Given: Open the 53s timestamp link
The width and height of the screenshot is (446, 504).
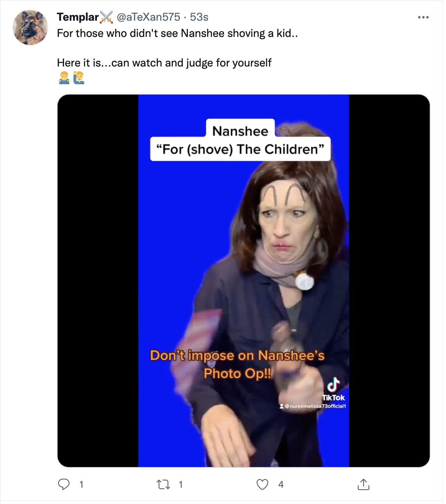Looking at the screenshot, I should click(x=199, y=17).
